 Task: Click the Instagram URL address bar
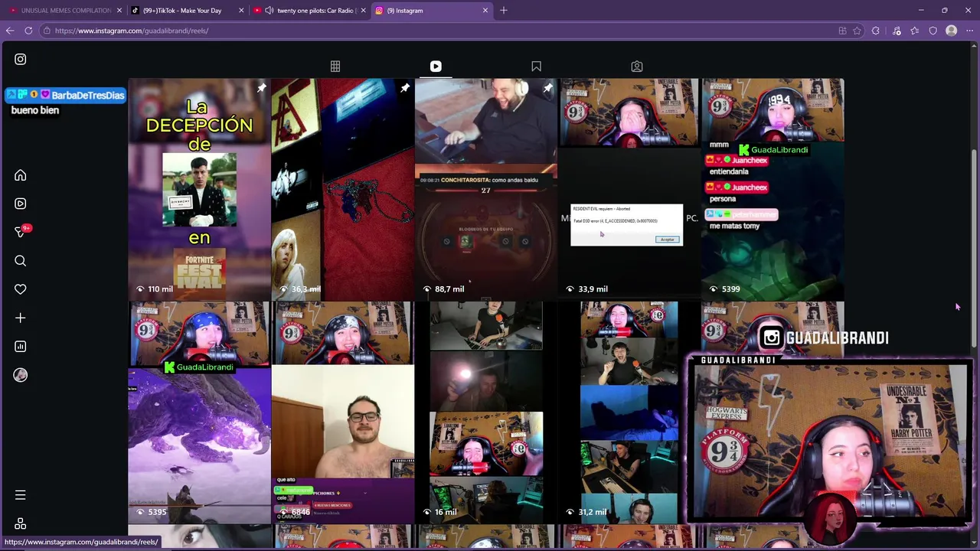point(436,31)
